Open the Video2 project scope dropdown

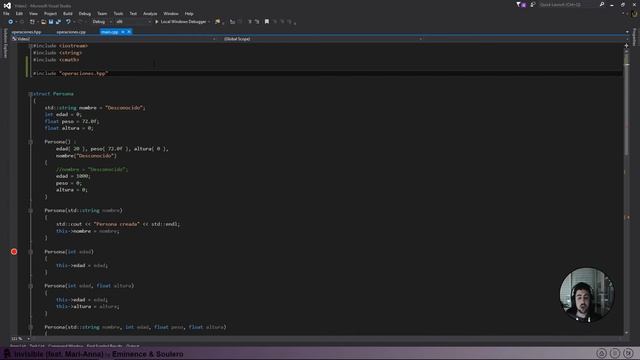coord(113,39)
